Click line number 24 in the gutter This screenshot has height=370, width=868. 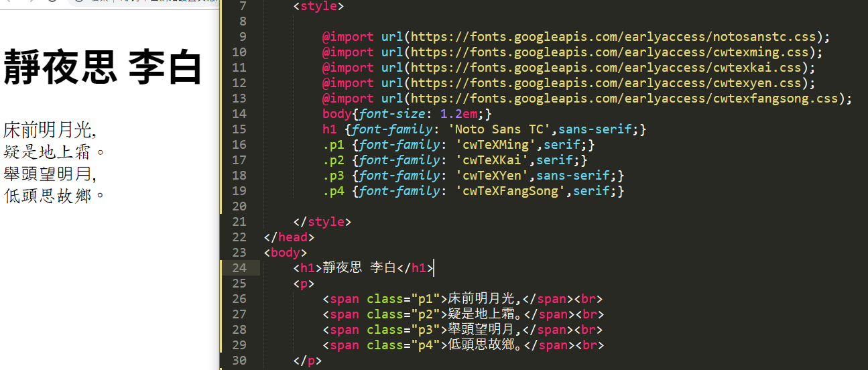point(239,268)
